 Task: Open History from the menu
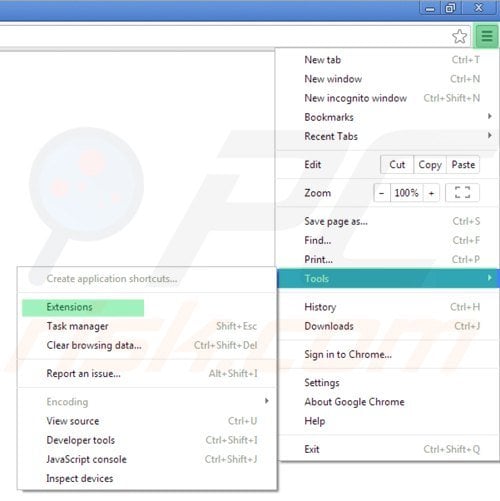point(389,307)
